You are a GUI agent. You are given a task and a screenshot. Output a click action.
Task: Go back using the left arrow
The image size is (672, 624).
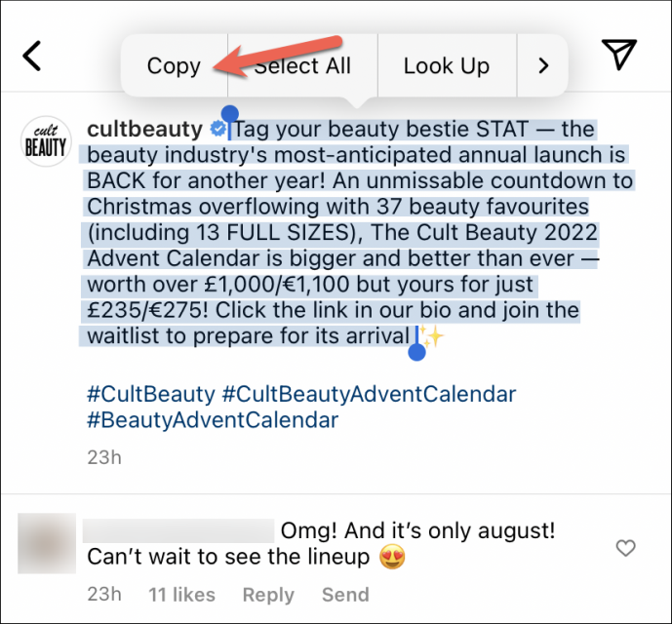tap(33, 57)
